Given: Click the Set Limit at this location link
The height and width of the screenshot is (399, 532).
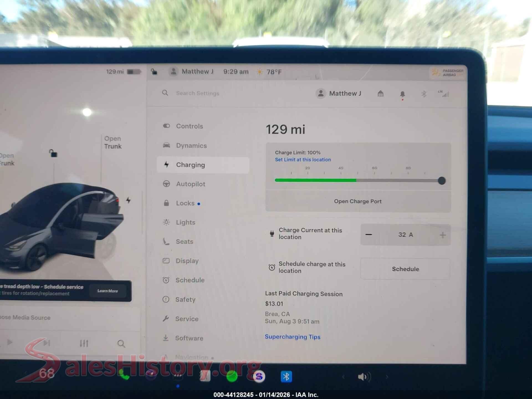Looking at the screenshot, I should pos(303,160).
